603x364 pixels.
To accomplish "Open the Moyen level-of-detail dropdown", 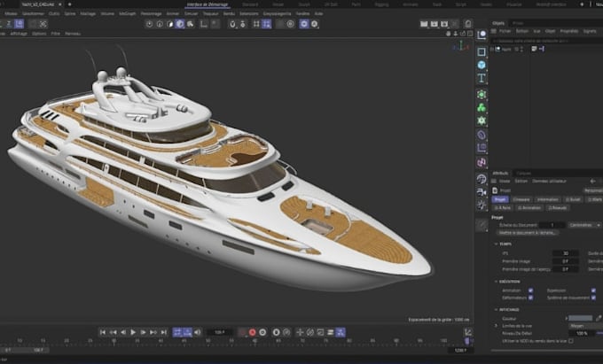I will [585, 326].
